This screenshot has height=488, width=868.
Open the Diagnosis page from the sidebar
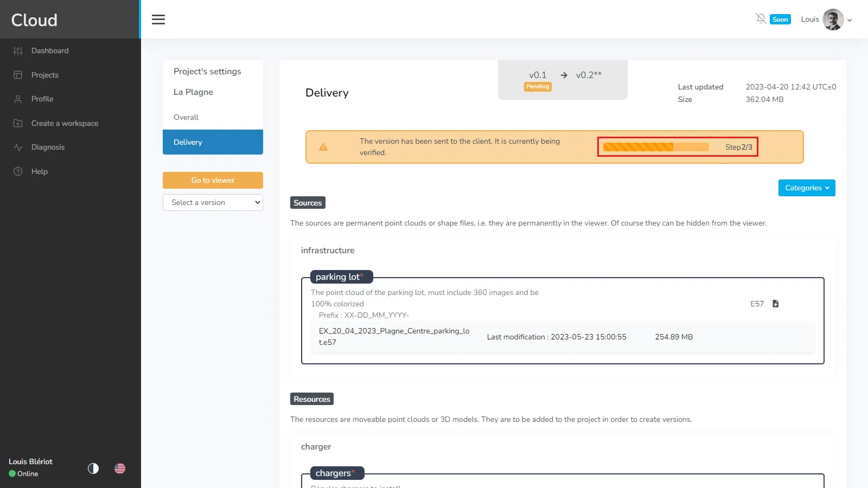pos(48,147)
